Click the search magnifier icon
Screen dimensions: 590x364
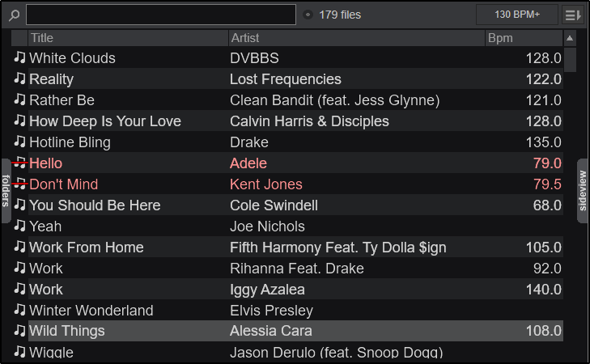(x=15, y=15)
